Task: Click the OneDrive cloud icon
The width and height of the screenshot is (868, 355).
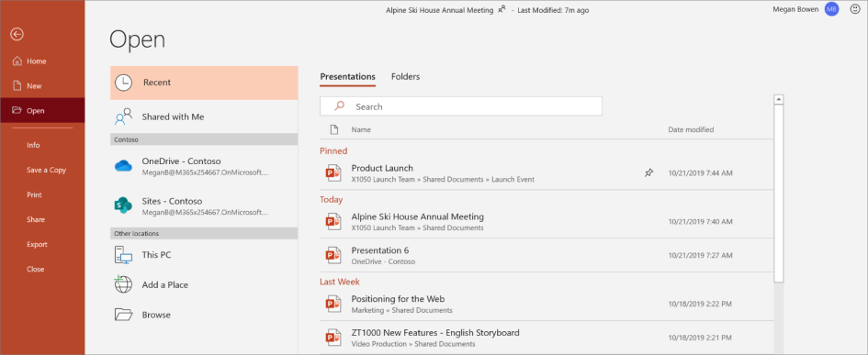Action: (x=123, y=166)
